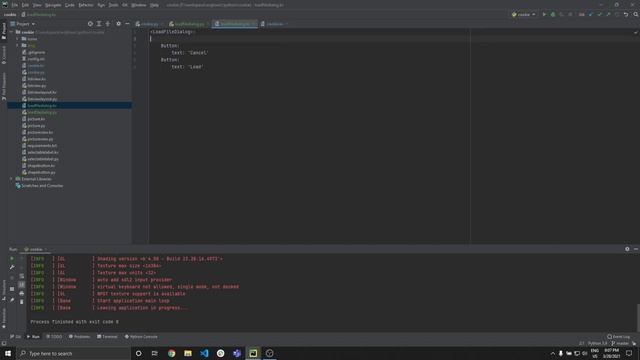Click the Collapse All icon in Project panel
The width and height of the screenshot is (640, 360).
[x=108, y=24]
